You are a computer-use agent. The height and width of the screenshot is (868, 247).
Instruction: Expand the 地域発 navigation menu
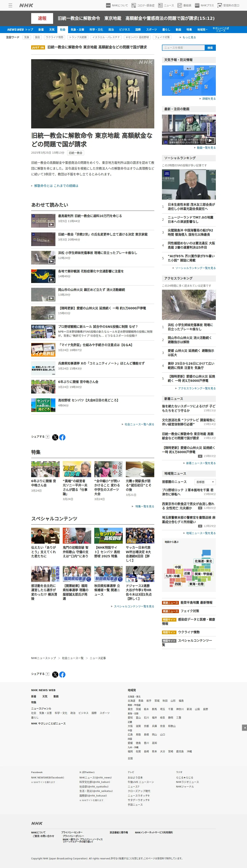click(202, 30)
